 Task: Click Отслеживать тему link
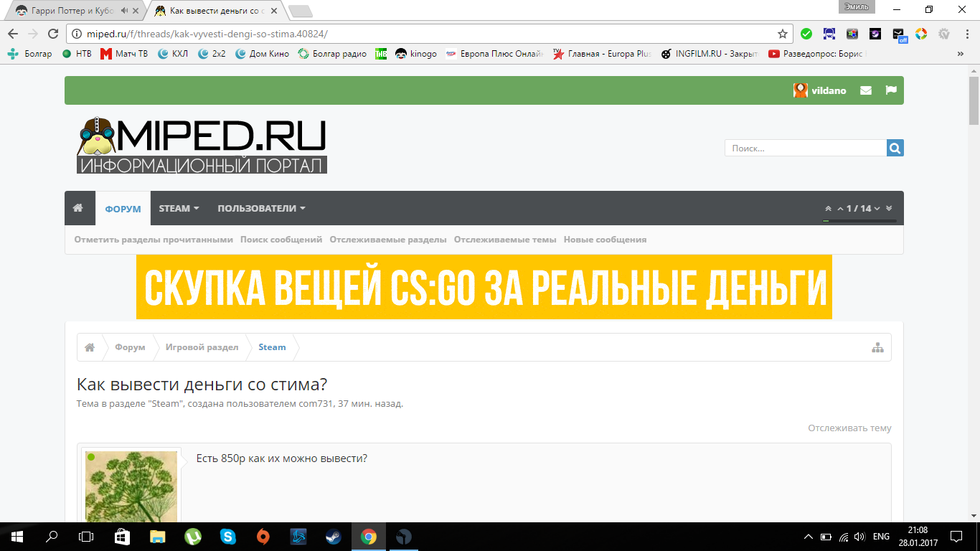pyautogui.click(x=849, y=428)
